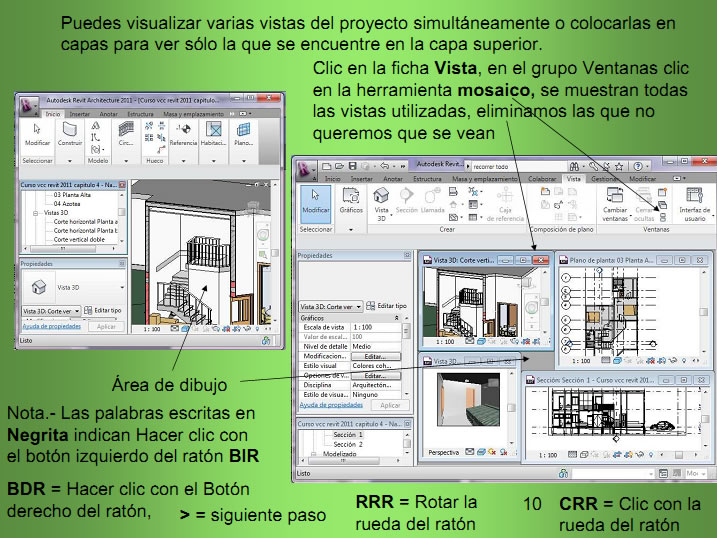Select the Referencia tool on the Inicio ribbon
The height and width of the screenshot is (538, 717).
(183, 134)
